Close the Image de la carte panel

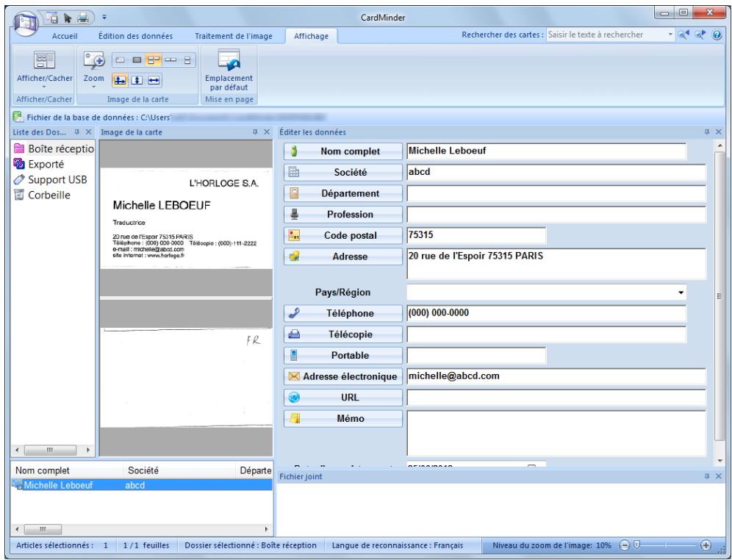(268, 132)
